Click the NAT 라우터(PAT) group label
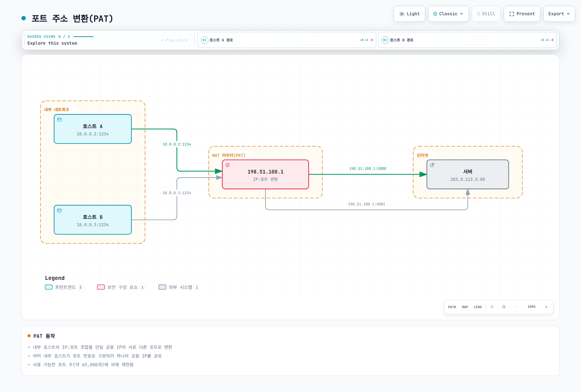581x392 pixels. [x=229, y=155]
